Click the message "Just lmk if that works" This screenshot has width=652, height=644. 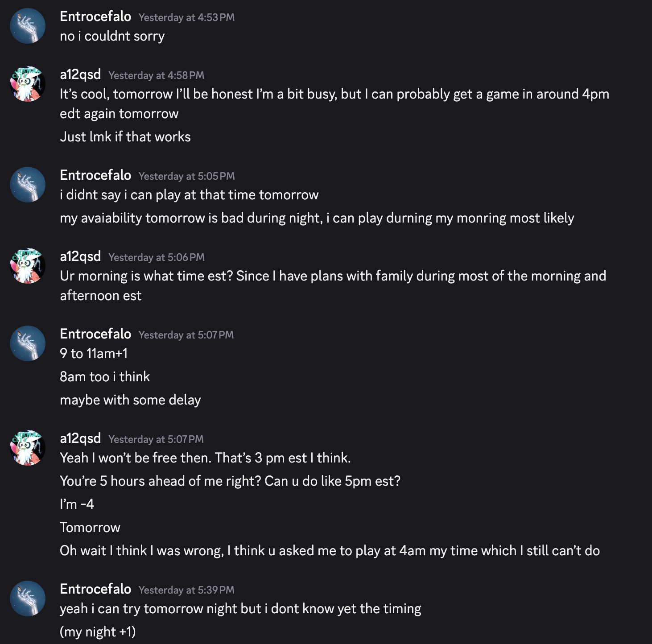125,136
